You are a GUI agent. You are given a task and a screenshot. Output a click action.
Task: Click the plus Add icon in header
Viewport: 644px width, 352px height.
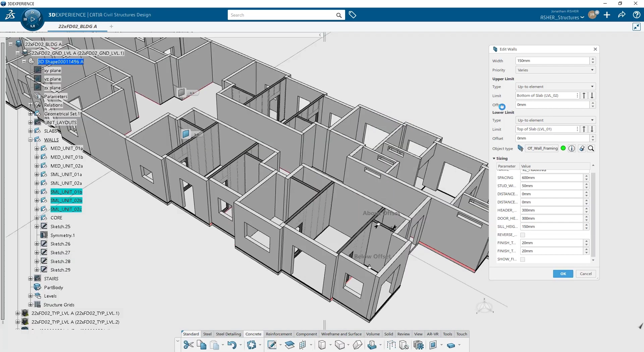(607, 15)
